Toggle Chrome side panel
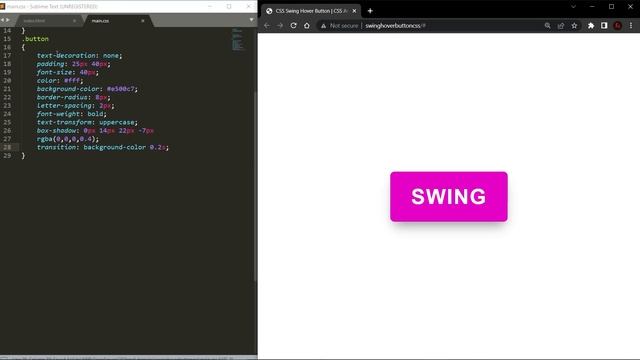 click(x=604, y=25)
